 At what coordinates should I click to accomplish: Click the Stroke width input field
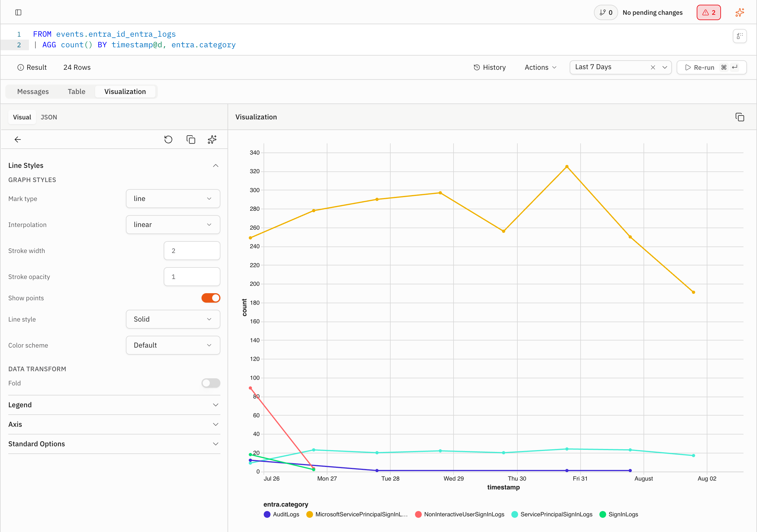(x=192, y=251)
